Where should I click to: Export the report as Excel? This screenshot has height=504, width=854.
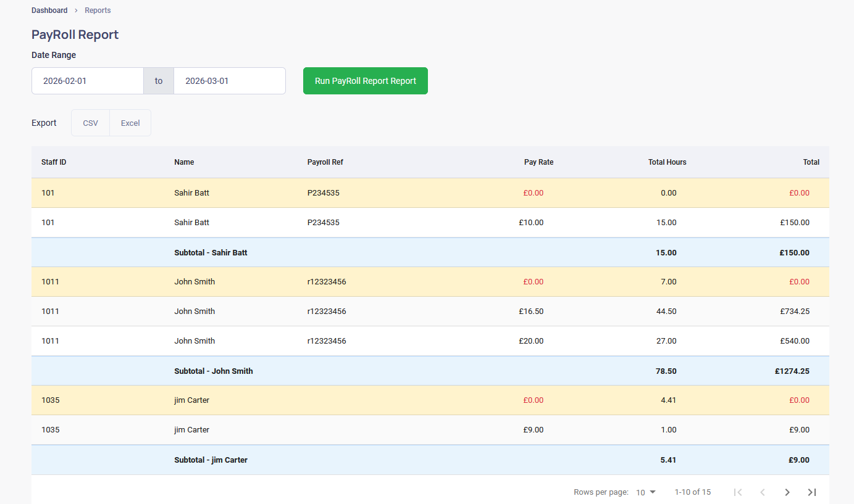pos(130,123)
